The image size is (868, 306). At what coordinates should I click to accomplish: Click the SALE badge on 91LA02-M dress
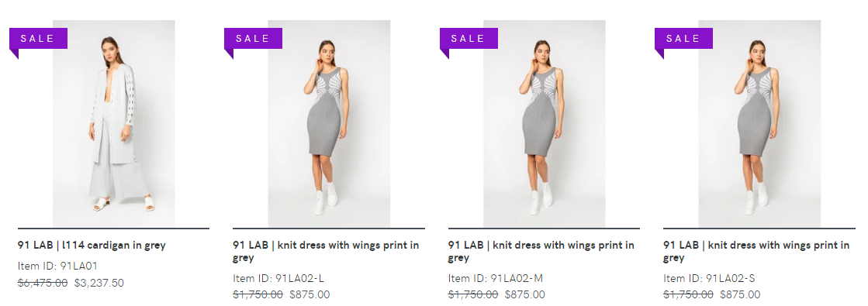pos(469,39)
